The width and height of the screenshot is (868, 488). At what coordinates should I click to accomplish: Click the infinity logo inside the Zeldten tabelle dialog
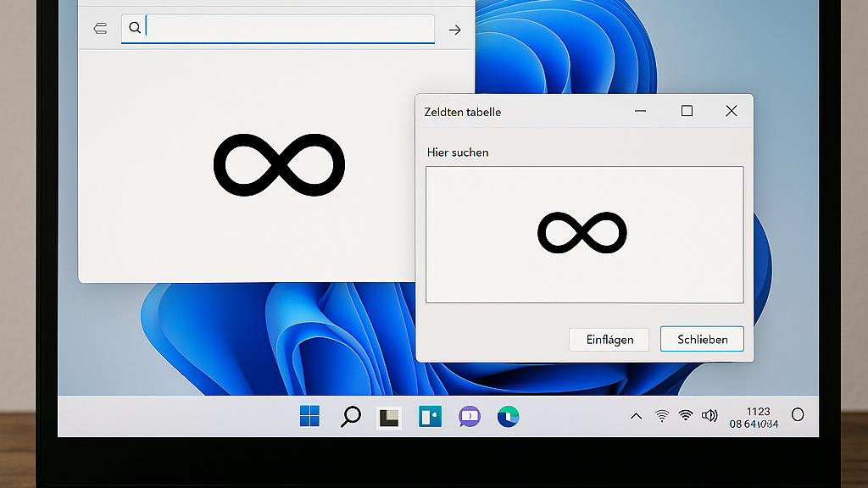point(582,230)
